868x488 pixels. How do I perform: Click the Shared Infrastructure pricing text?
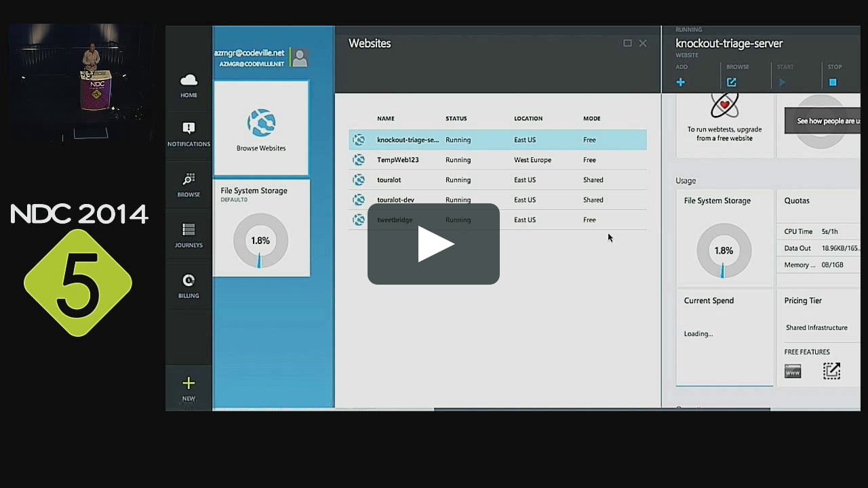816,327
